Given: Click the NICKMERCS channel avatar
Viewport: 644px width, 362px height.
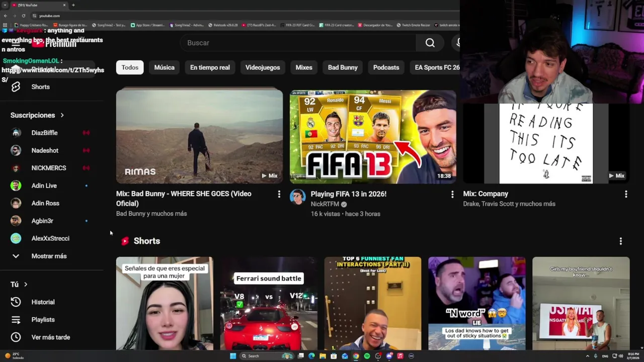Looking at the screenshot, I should pyautogui.click(x=16, y=168).
